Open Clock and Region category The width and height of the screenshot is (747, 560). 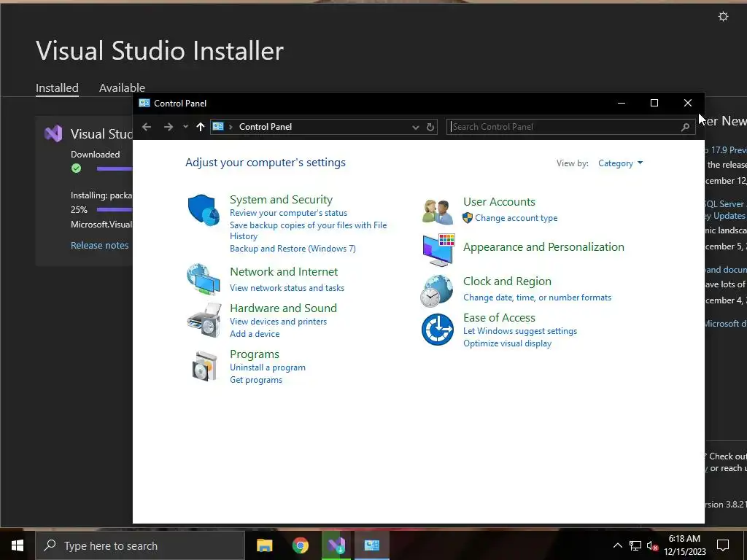click(507, 281)
